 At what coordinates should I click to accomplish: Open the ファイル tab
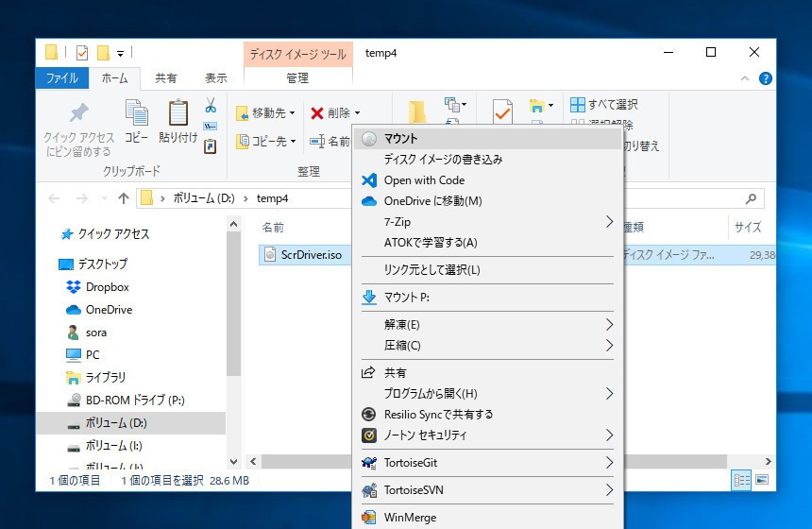click(x=62, y=78)
